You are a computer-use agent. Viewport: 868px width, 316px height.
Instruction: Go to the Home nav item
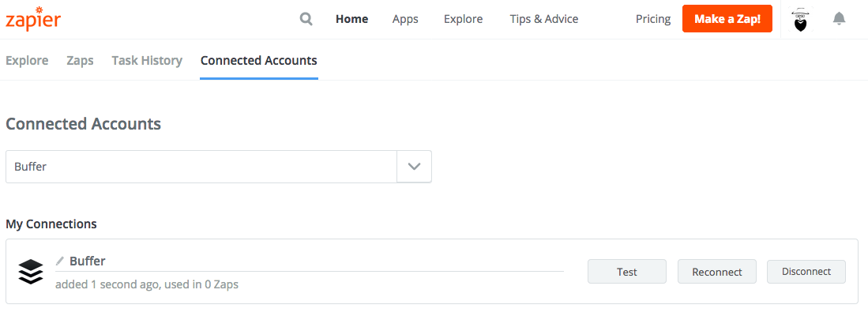[351, 19]
